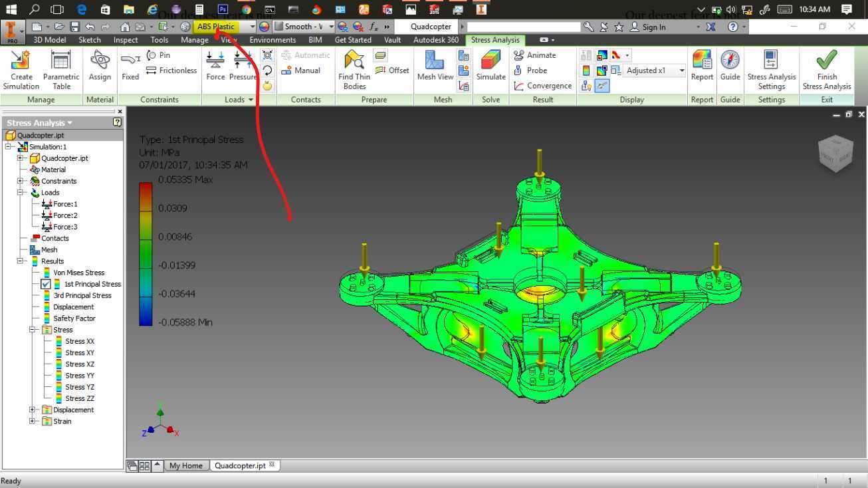Open the Adjusted x1 displacement scale dropdown
This screenshot has height=488, width=868.
681,70
